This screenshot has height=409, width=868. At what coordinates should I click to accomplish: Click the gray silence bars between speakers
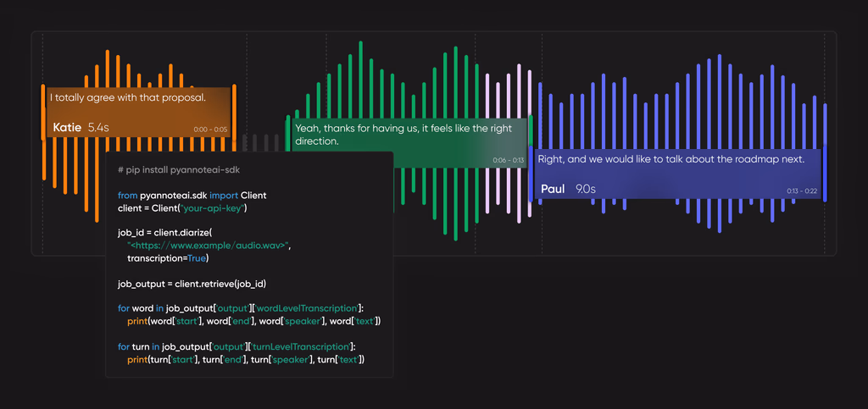click(259, 142)
